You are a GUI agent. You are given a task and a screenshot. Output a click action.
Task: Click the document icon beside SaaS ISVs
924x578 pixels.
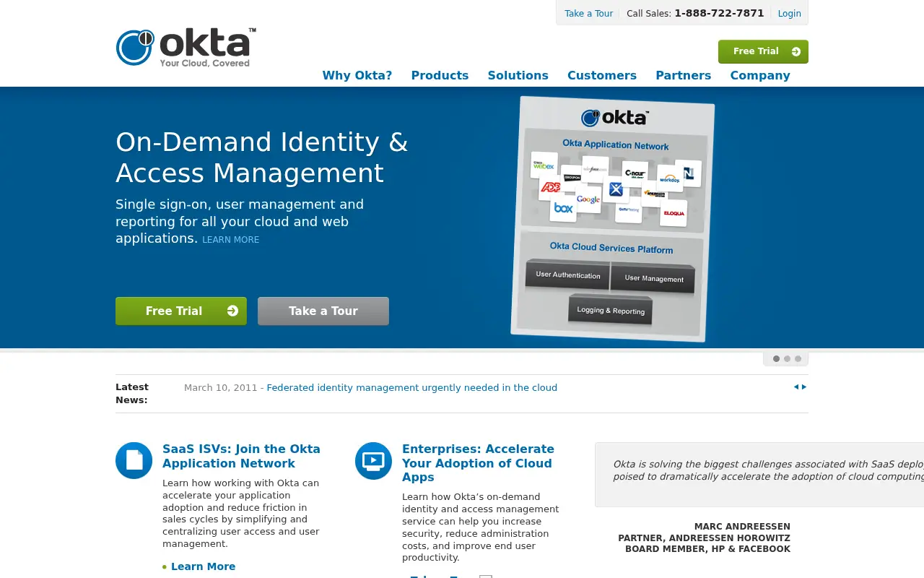click(x=134, y=460)
